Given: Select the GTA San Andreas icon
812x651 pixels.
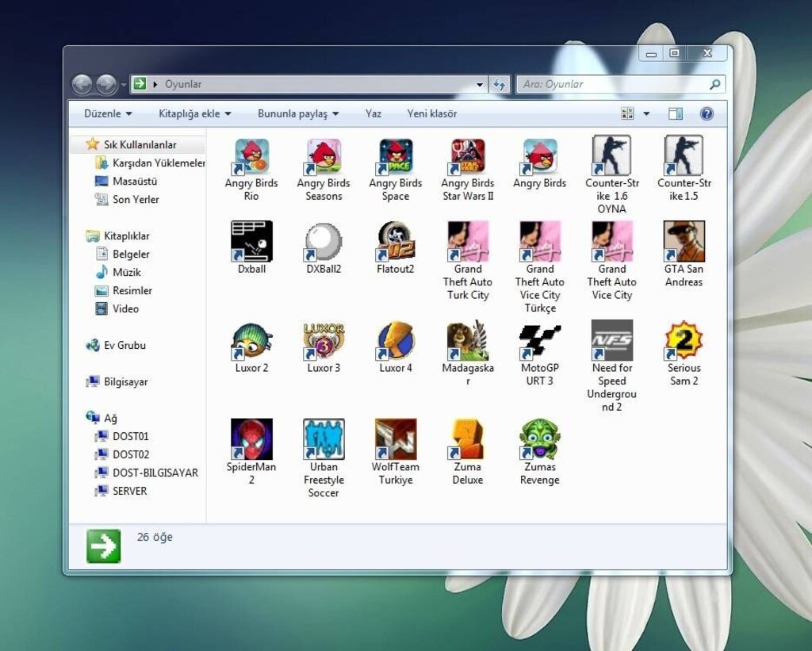Looking at the screenshot, I should click(684, 255).
